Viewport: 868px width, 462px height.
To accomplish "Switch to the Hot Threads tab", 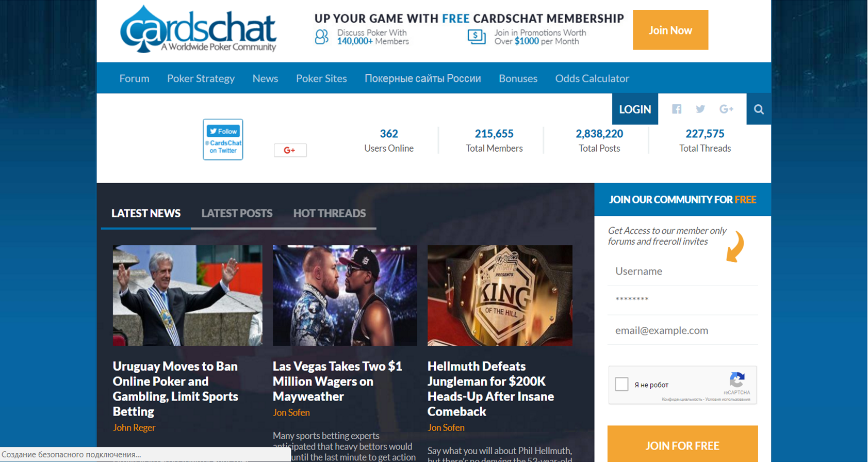I will [x=330, y=213].
